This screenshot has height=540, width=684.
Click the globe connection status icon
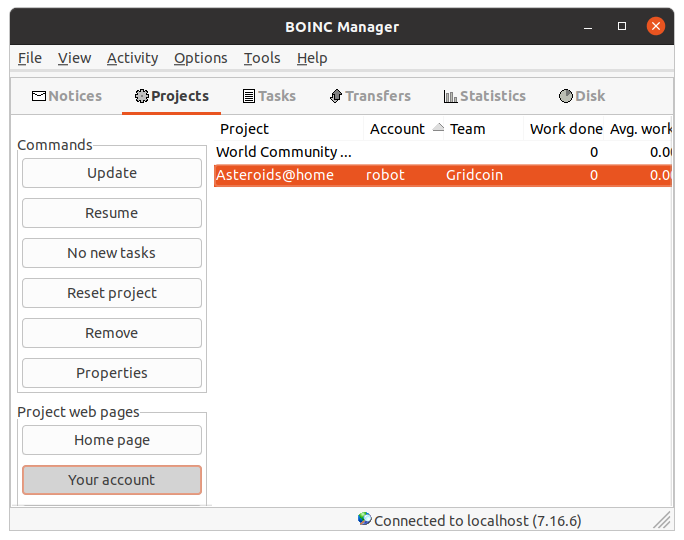tap(365, 519)
